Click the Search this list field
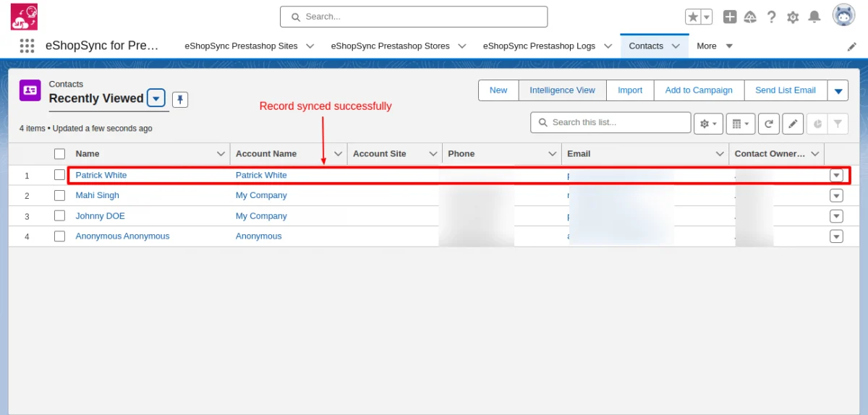The height and width of the screenshot is (415, 868). point(610,122)
